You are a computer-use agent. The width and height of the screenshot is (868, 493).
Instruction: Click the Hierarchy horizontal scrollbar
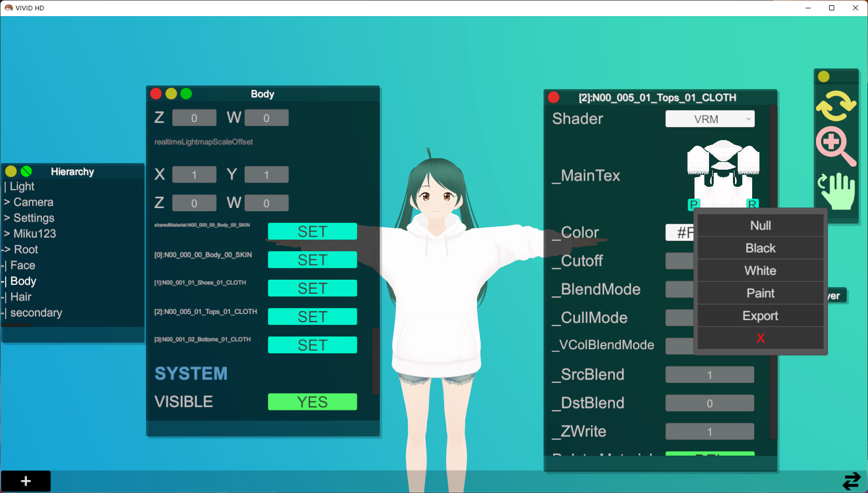[x=16, y=325]
